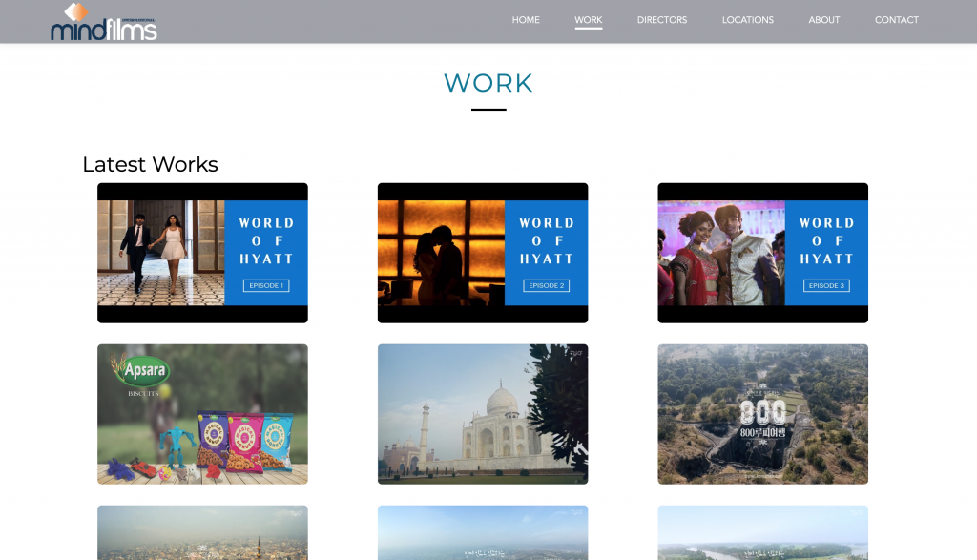Click the Mindfilms logo

click(103, 23)
